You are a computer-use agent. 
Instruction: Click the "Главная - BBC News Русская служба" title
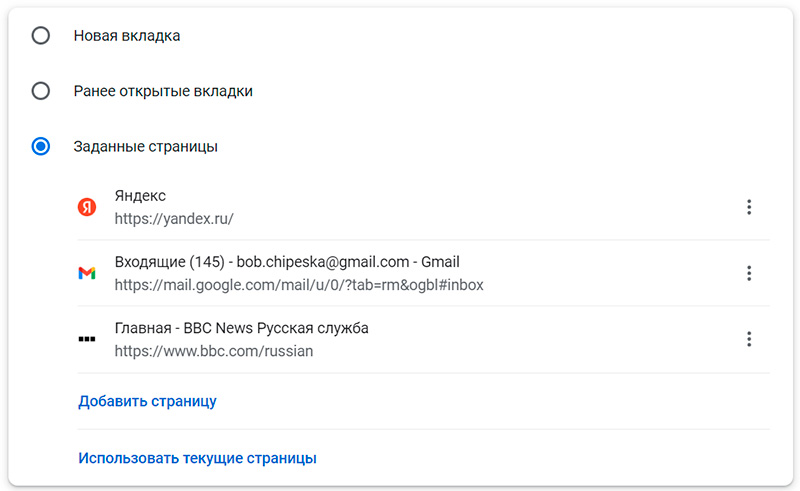(241, 328)
